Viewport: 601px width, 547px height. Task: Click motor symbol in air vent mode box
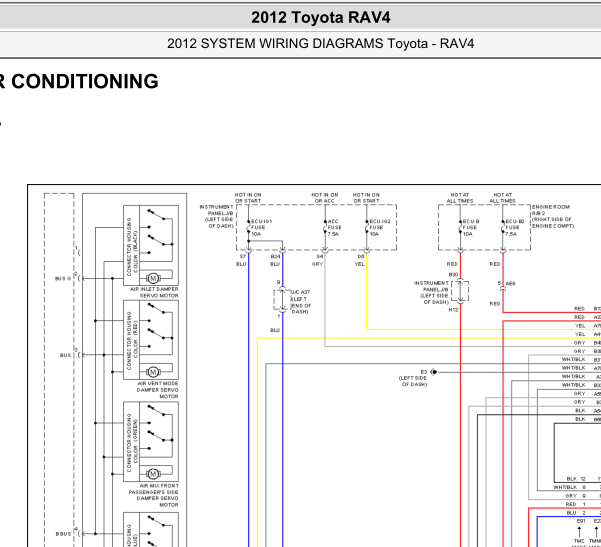click(153, 372)
